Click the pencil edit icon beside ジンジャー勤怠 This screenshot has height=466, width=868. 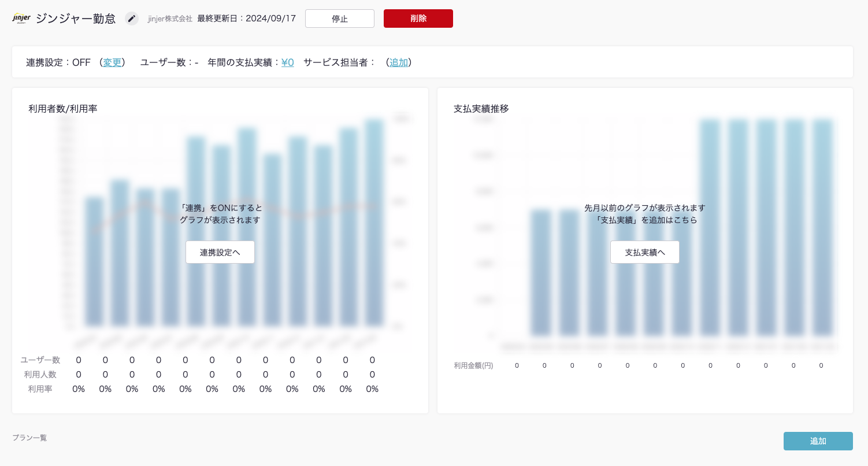[x=132, y=19]
